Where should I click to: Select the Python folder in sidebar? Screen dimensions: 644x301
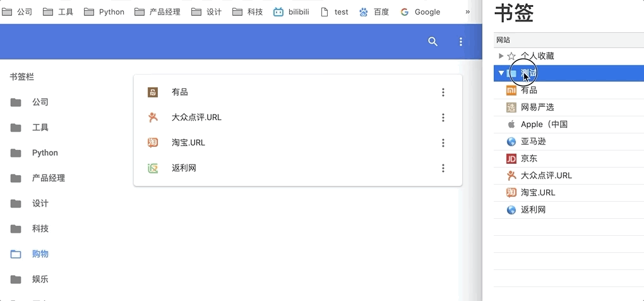coord(34,153)
